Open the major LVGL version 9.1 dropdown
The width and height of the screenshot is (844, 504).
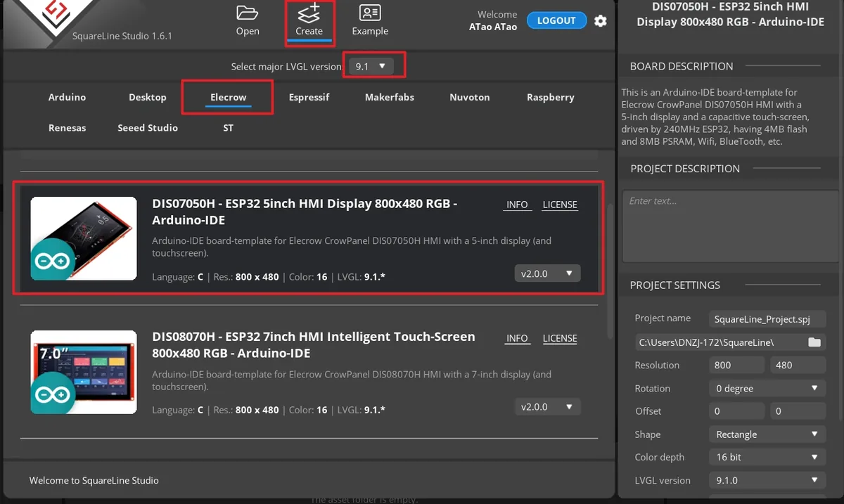(371, 65)
